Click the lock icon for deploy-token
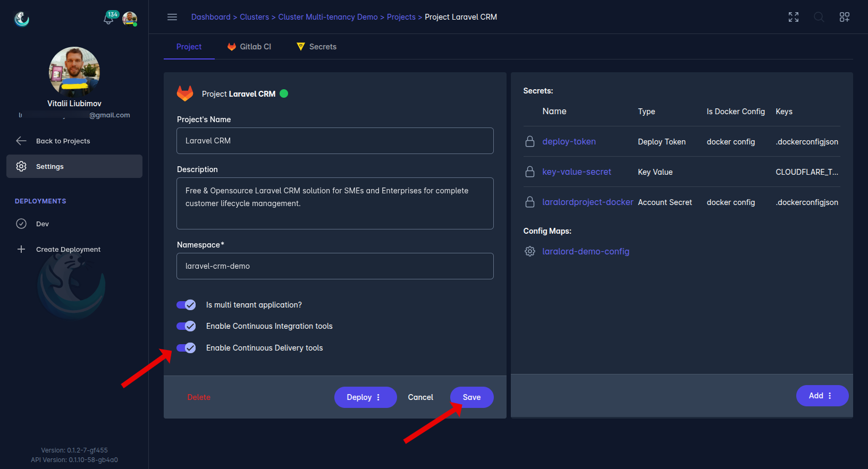This screenshot has width=868, height=469. click(530, 141)
